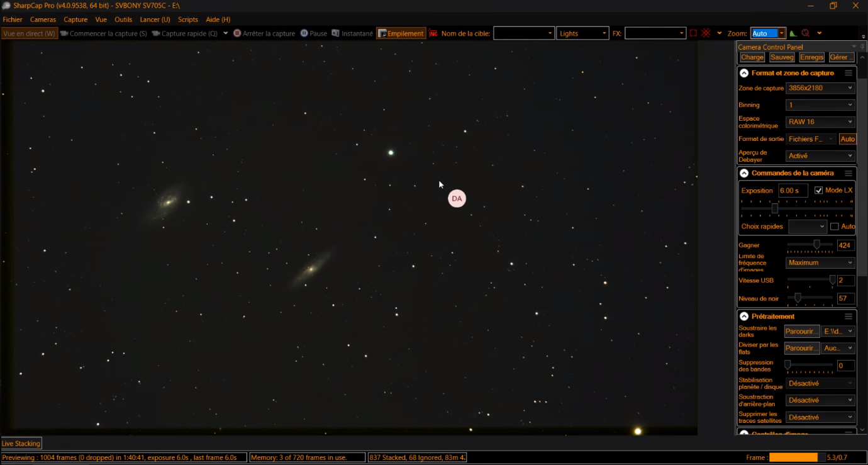Open the Soustraction d'arrière-plan dropdown
The width and height of the screenshot is (868, 465).
(x=820, y=400)
